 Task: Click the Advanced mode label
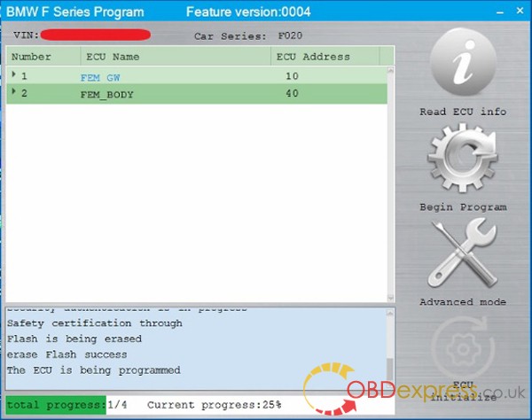point(463,301)
